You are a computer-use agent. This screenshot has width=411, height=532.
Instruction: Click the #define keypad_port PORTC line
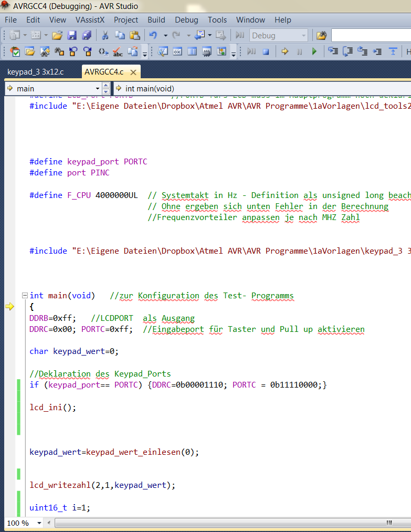click(x=88, y=162)
